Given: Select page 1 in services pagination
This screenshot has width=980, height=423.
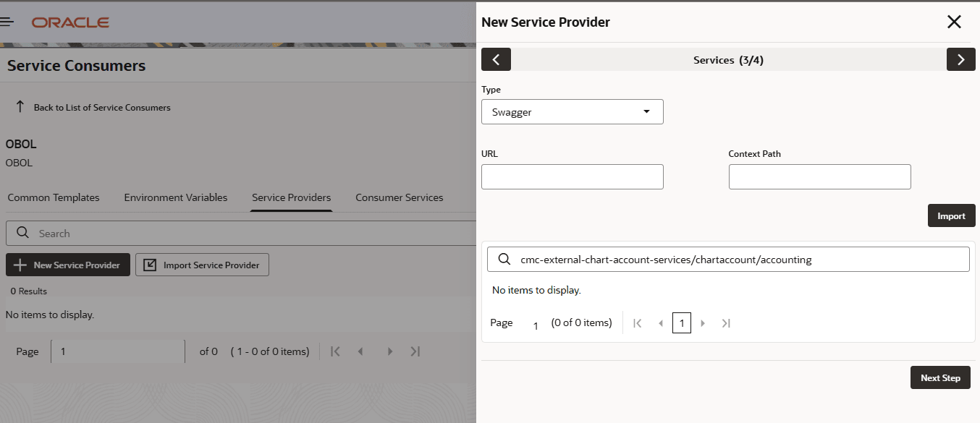Looking at the screenshot, I should (681, 322).
